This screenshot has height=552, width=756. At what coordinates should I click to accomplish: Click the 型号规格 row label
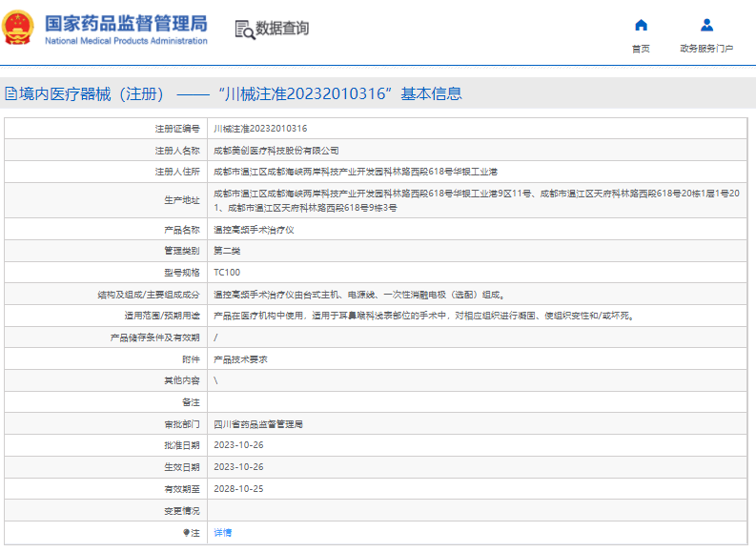tap(182, 273)
